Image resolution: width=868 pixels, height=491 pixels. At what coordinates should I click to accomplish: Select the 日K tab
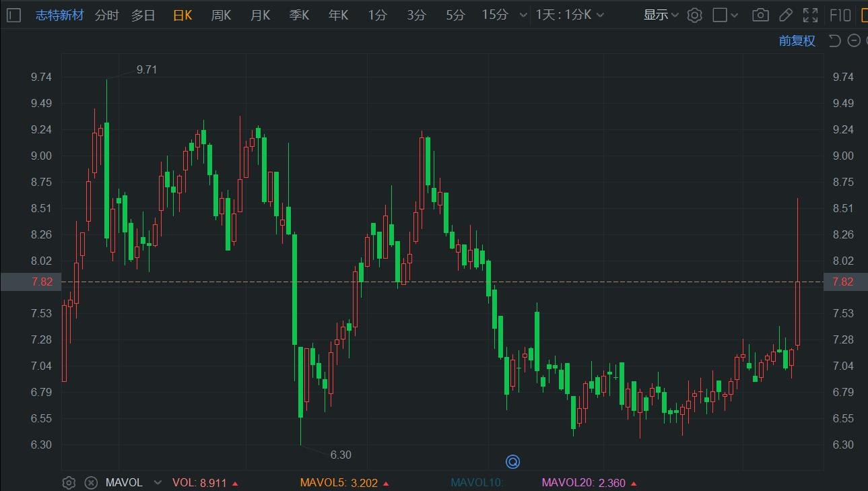182,15
